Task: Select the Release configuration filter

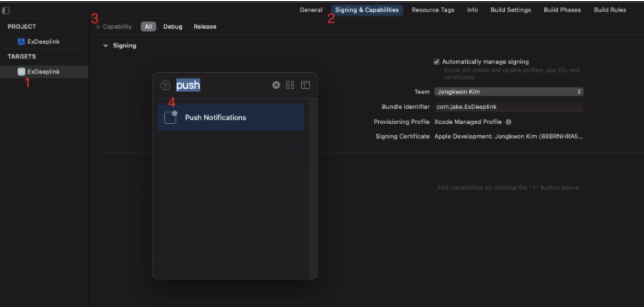Action: tap(205, 27)
